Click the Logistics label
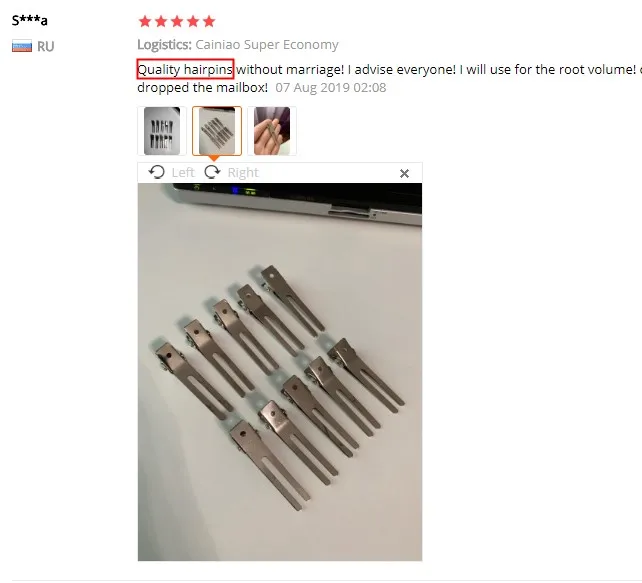This screenshot has width=642, height=583. click(x=164, y=45)
